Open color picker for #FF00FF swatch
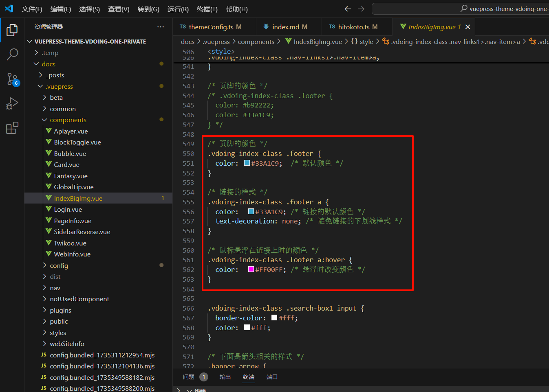Screen dimensions: 549x392 click(x=251, y=269)
